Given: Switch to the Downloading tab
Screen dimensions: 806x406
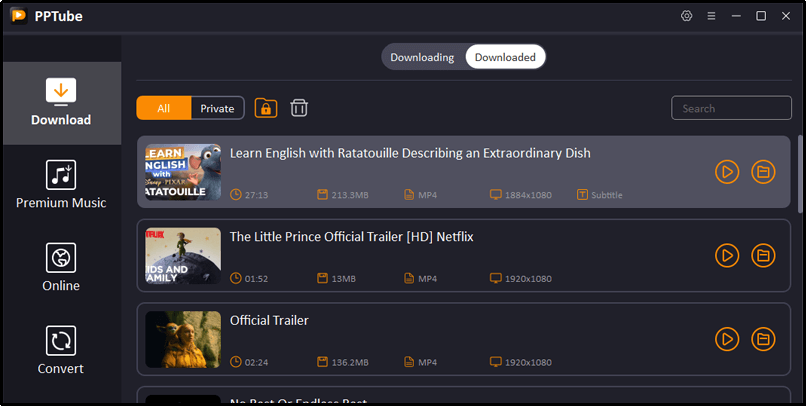Looking at the screenshot, I should pos(422,57).
